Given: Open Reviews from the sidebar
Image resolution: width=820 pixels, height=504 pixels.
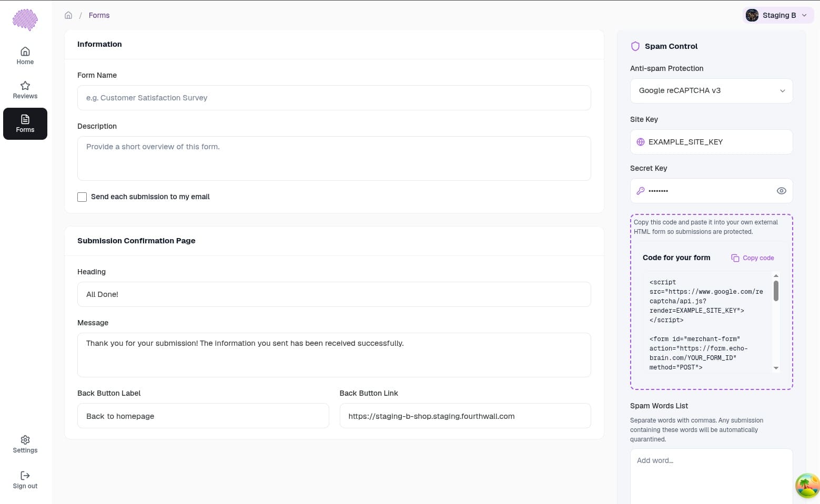Looking at the screenshot, I should coord(25,90).
